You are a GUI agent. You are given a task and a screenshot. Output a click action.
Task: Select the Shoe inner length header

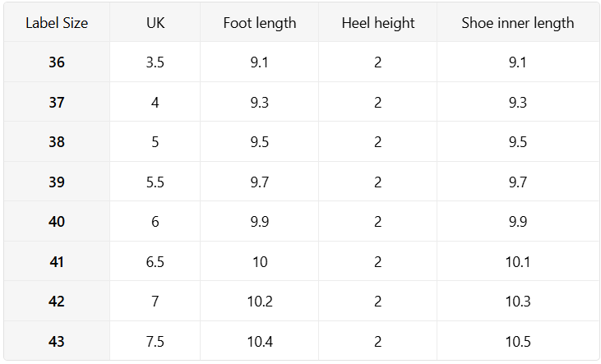tap(518, 23)
